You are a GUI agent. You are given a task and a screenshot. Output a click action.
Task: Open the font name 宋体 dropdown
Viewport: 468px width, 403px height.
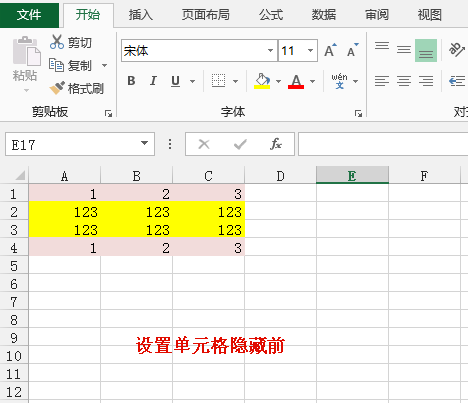pyautogui.click(x=270, y=51)
